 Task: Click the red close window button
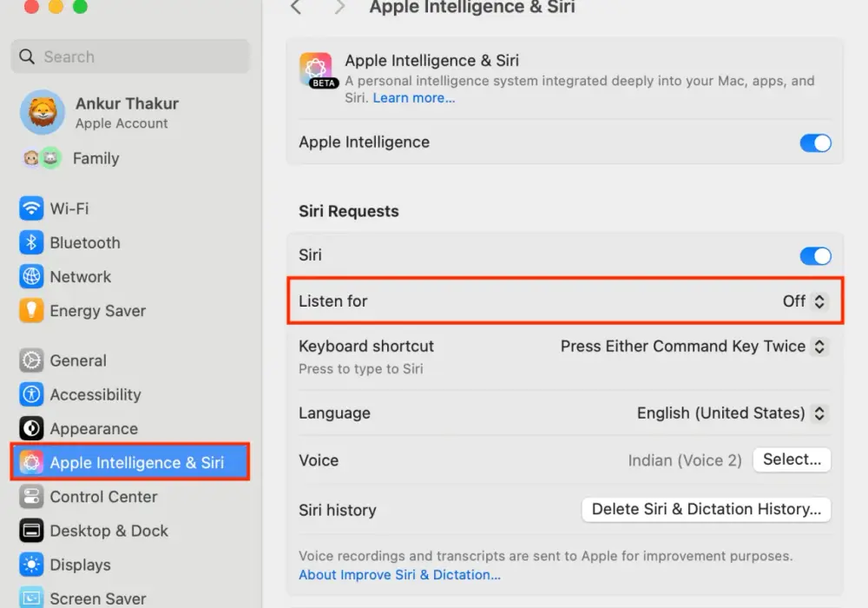(x=31, y=6)
